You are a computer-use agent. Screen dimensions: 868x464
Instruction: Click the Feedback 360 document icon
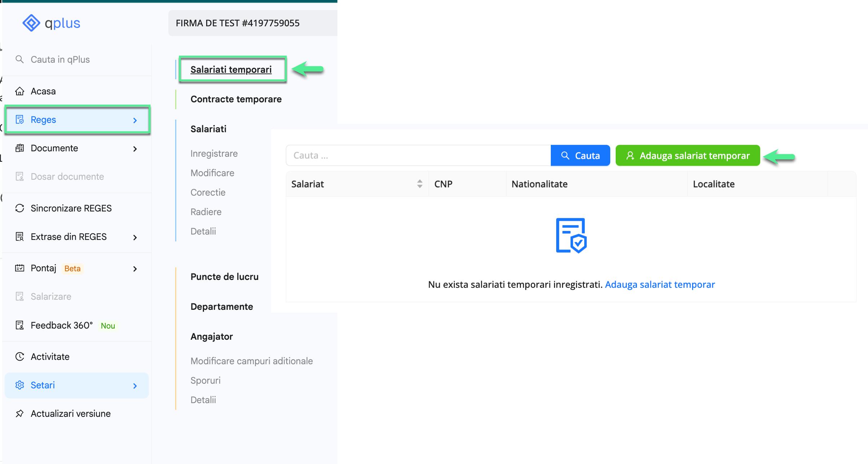(x=20, y=325)
